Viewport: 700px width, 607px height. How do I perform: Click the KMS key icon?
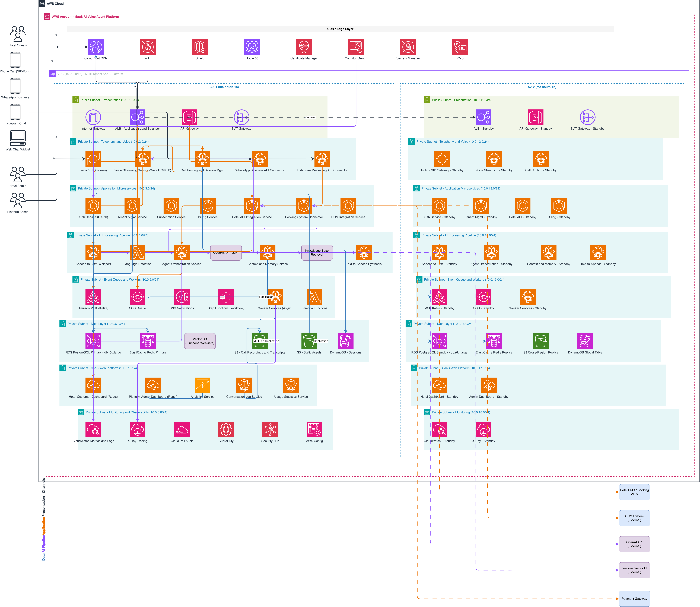(x=460, y=47)
